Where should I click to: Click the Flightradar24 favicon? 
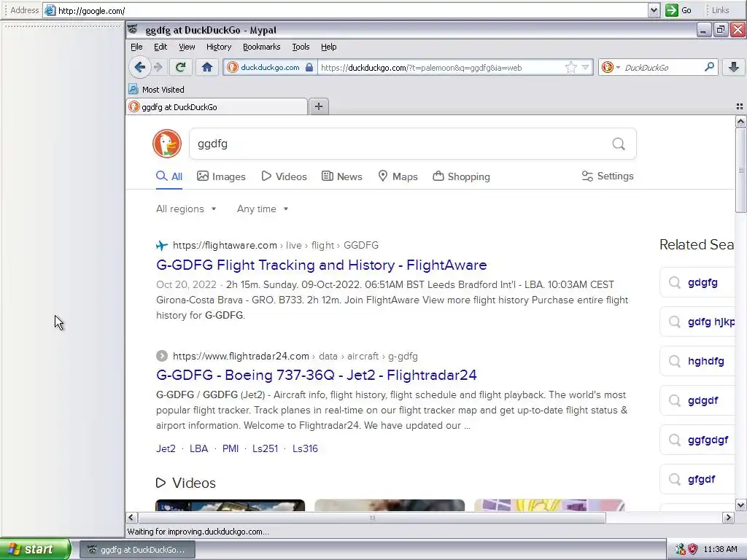pyautogui.click(x=162, y=356)
